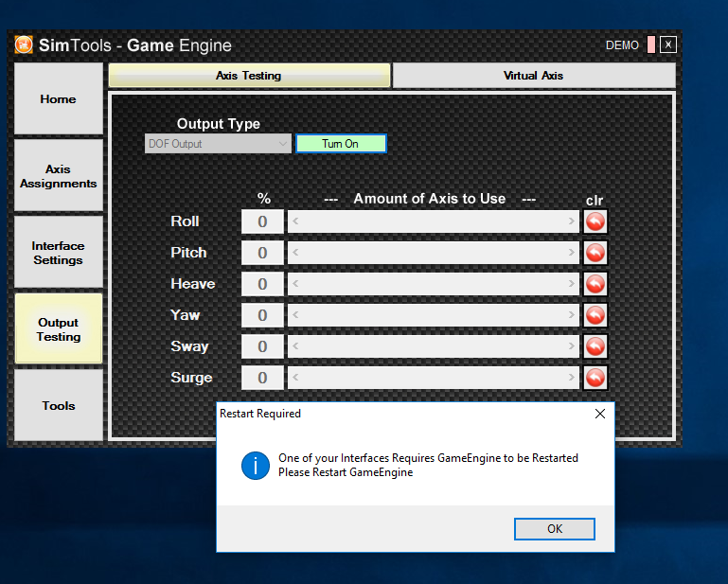The image size is (728, 584).
Task: Click the Roll percent value field
Action: point(262,221)
